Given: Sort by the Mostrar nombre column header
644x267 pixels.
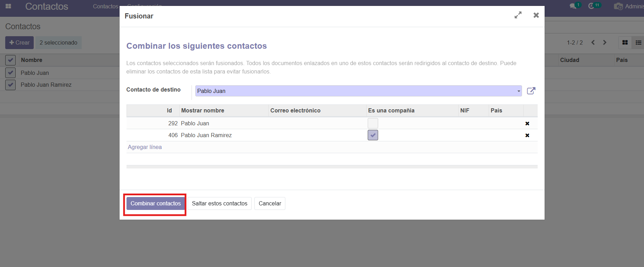Looking at the screenshot, I should point(203,111).
